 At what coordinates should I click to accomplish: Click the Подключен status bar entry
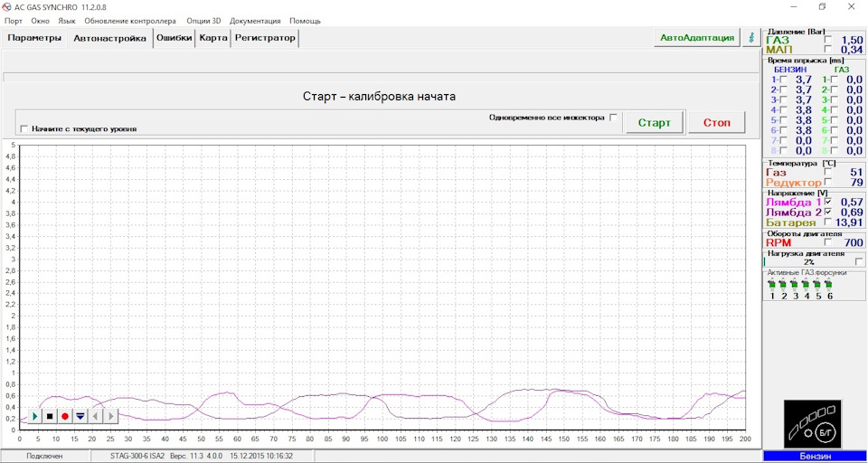point(45,457)
